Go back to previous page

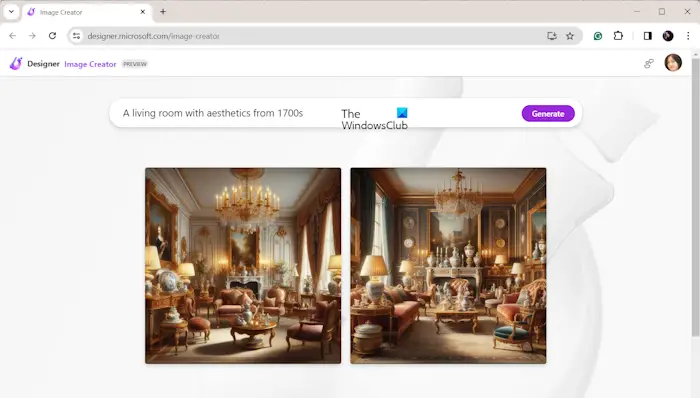[x=12, y=36]
